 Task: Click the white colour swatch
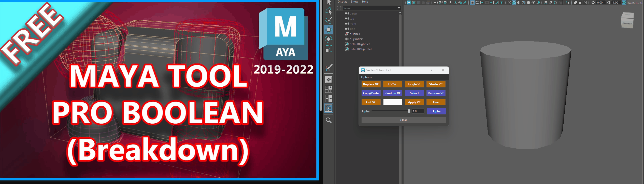[x=393, y=102]
